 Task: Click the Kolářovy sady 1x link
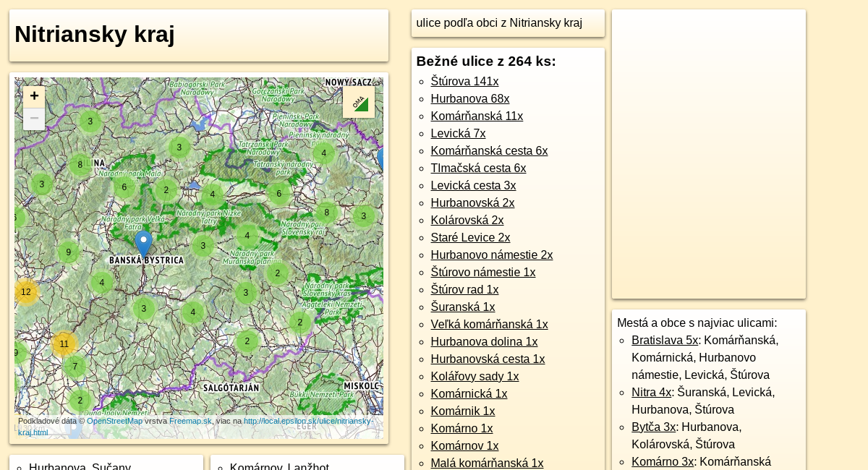click(475, 376)
